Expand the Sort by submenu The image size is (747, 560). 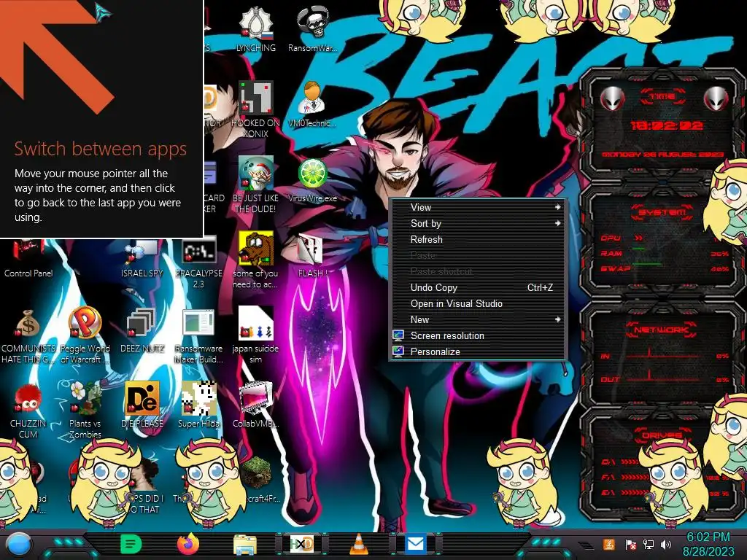pyautogui.click(x=478, y=223)
